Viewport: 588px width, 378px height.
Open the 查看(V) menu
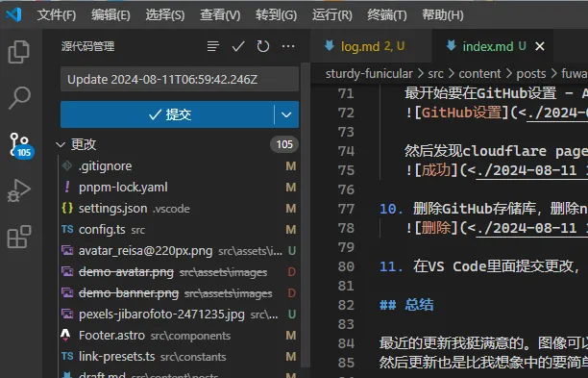pyautogui.click(x=220, y=15)
